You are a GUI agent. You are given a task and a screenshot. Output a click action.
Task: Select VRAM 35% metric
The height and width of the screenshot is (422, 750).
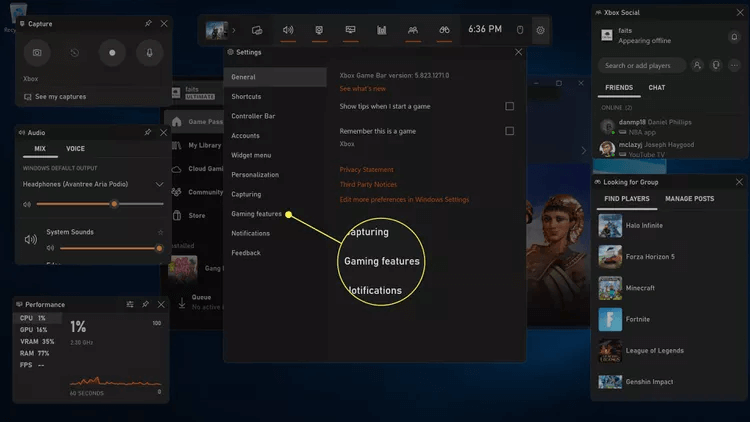pos(37,342)
